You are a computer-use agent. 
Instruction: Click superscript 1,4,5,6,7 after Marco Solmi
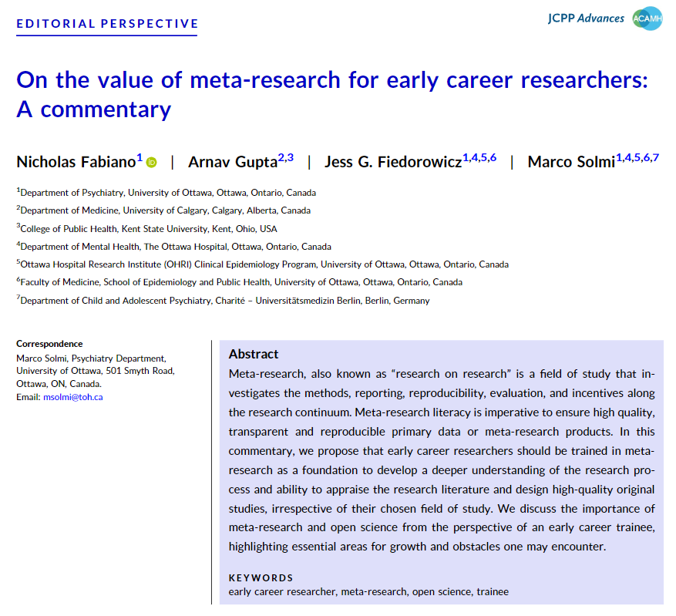pyautogui.click(x=637, y=158)
